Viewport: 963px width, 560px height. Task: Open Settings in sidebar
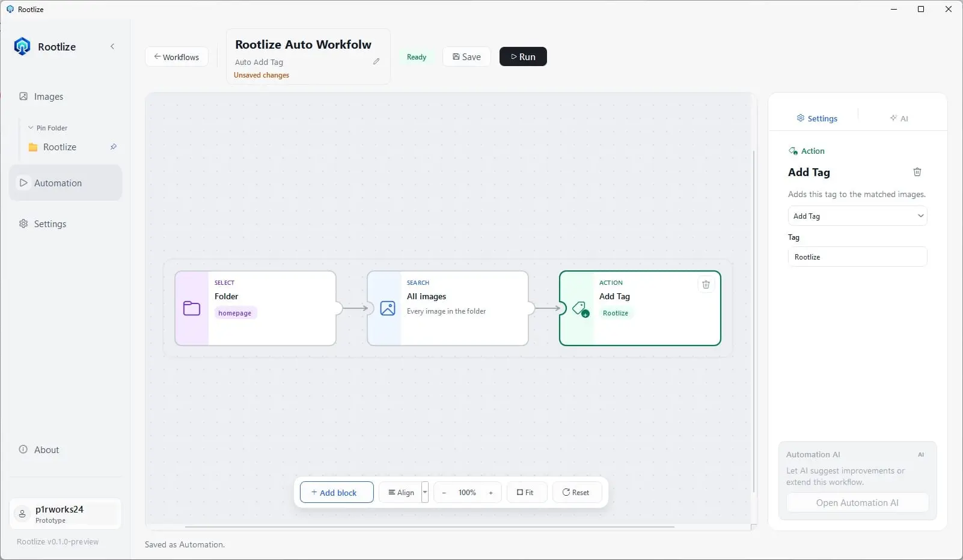(66, 224)
